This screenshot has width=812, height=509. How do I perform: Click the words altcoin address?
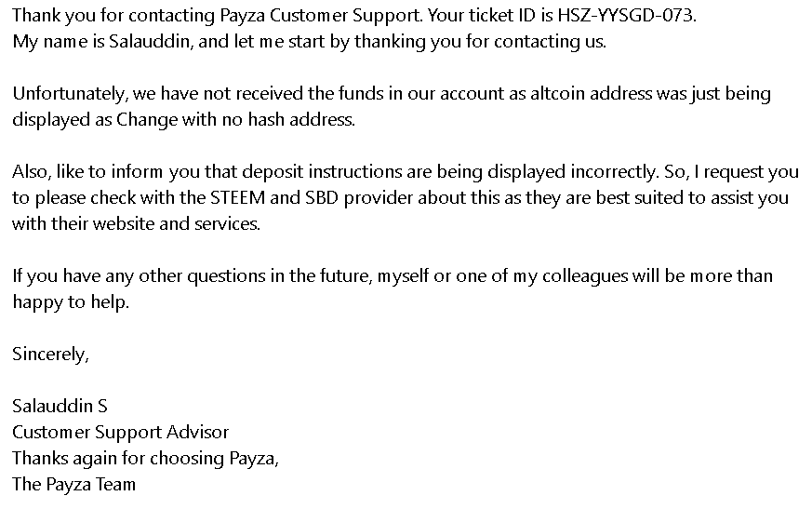(591, 93)
